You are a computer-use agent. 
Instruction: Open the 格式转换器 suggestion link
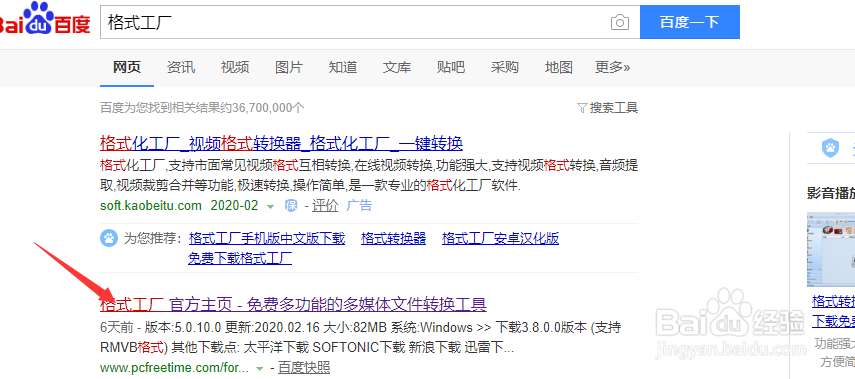[393, 239]
